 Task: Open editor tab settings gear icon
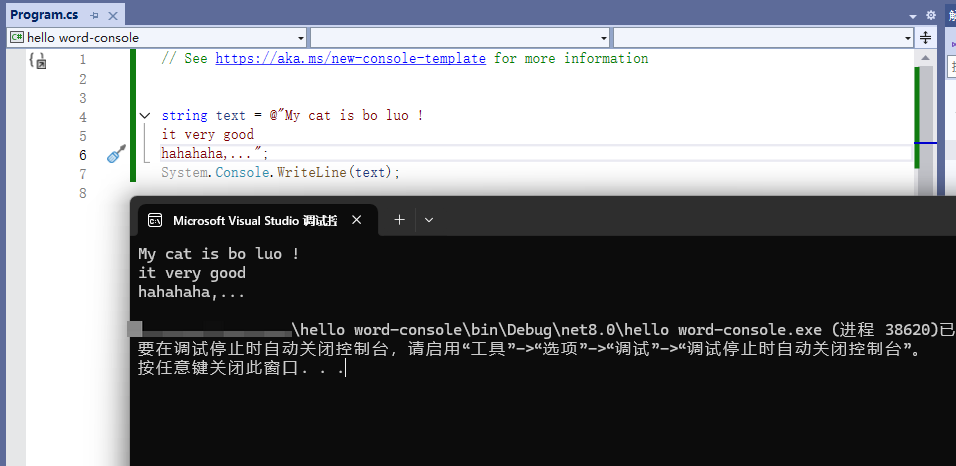930,15
